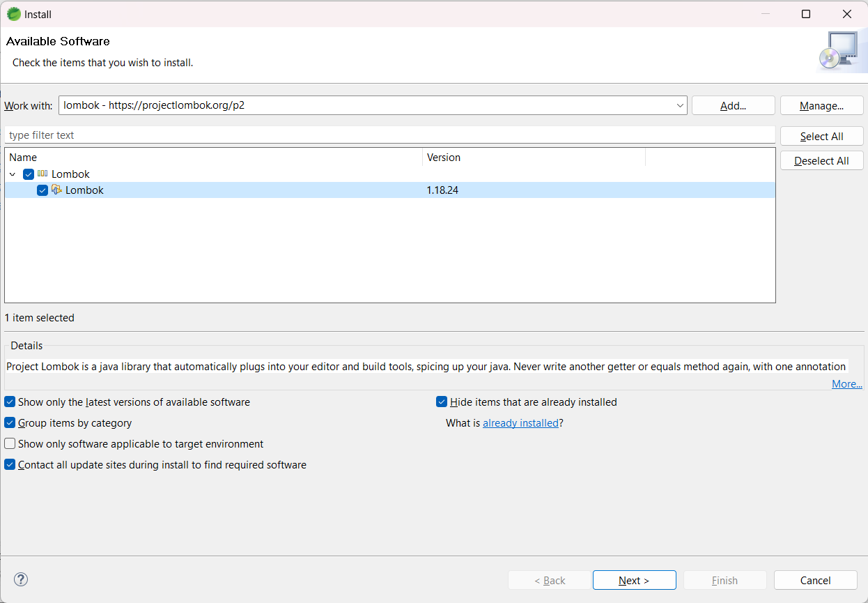The height and width of the screenshot is (603, 868).
Task: Open the Work with site dropdown
Action: (680, 106)
